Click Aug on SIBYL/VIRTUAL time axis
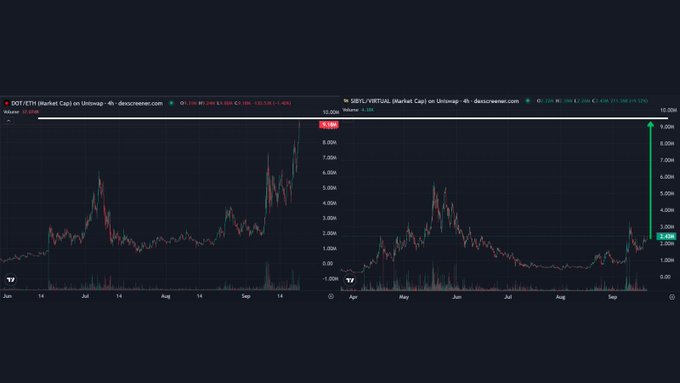680x383 pixels. click(560, 297)
